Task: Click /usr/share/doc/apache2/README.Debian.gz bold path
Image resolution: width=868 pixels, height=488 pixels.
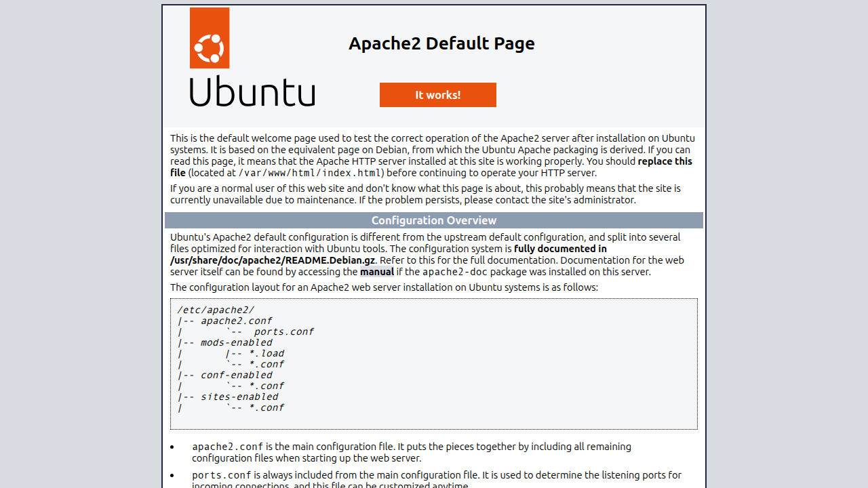Action: click(x=273, y=260)
